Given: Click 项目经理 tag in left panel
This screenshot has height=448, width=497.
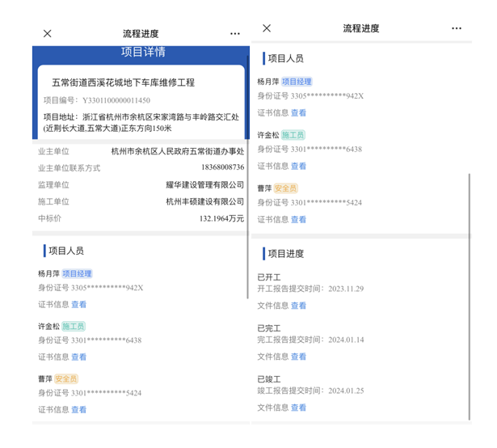Looking at the screenshot, I should click(x=78, y=274).
